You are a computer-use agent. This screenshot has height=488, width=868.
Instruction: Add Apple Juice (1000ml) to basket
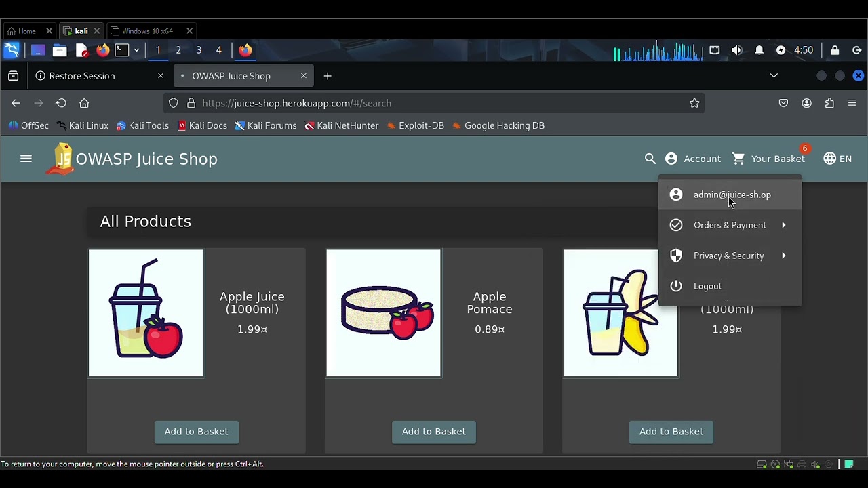[x=196, y=432]
